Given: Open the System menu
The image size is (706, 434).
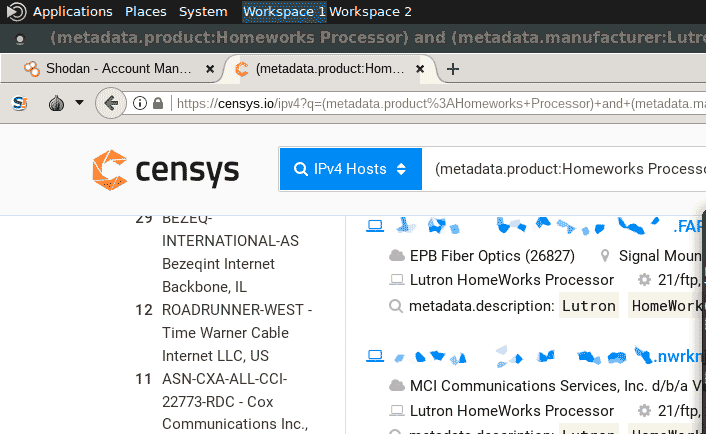Looking at the screenshot, I should 203,11.
